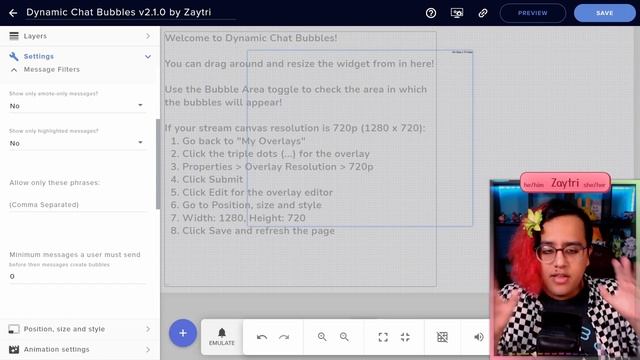Click the redo arrow in toolbar

click(284, 337)
